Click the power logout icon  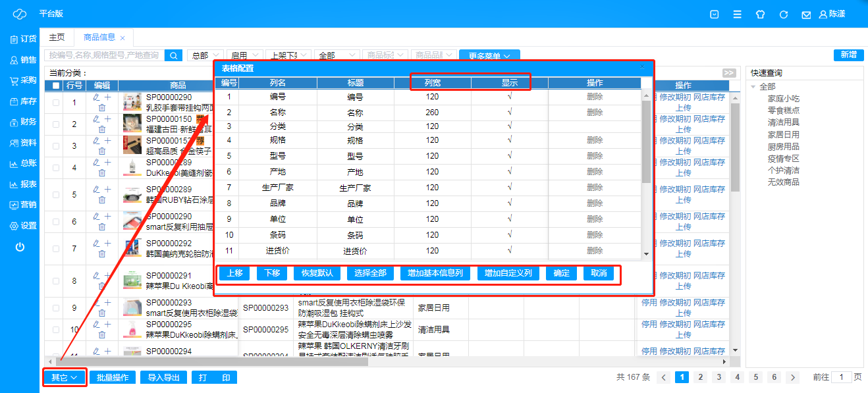[20, 247]
